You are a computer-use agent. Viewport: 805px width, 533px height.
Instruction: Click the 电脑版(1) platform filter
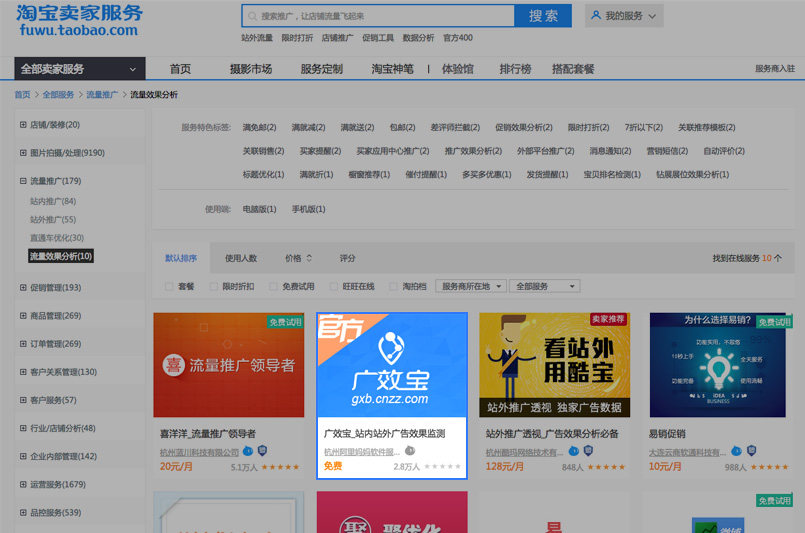259,209
